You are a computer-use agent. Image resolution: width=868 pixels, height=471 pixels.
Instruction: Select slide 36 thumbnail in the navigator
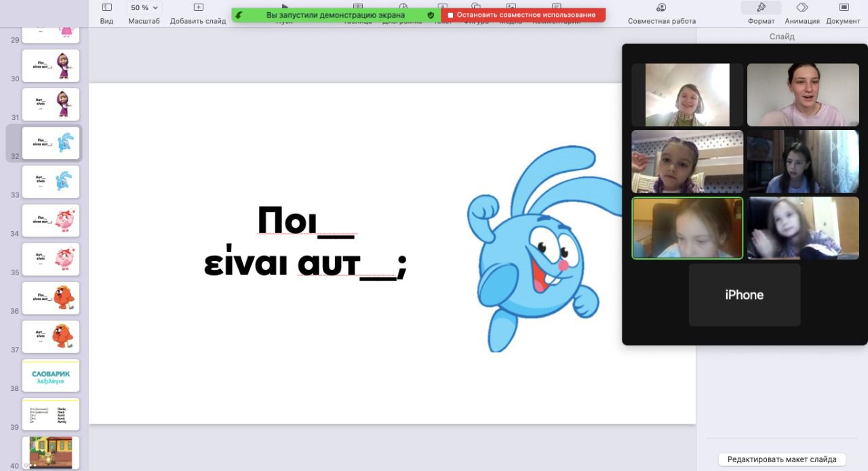pyautogui.click(x=51, y=298)
